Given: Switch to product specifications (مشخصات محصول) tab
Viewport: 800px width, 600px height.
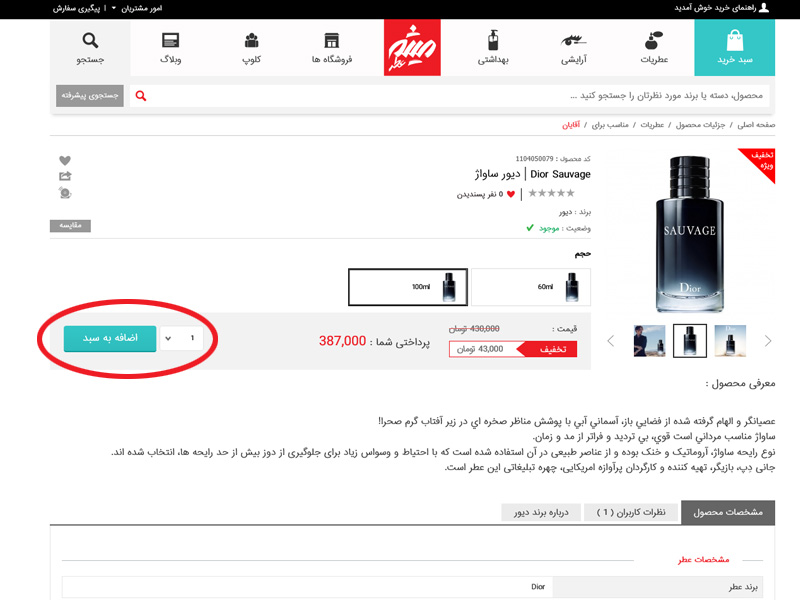Looking at the screenshot, I should [x=728, y=512].
